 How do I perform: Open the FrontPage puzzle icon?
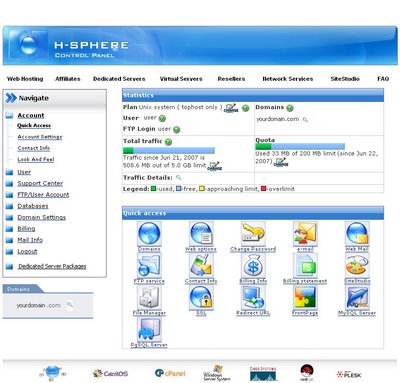pos(305,297)
